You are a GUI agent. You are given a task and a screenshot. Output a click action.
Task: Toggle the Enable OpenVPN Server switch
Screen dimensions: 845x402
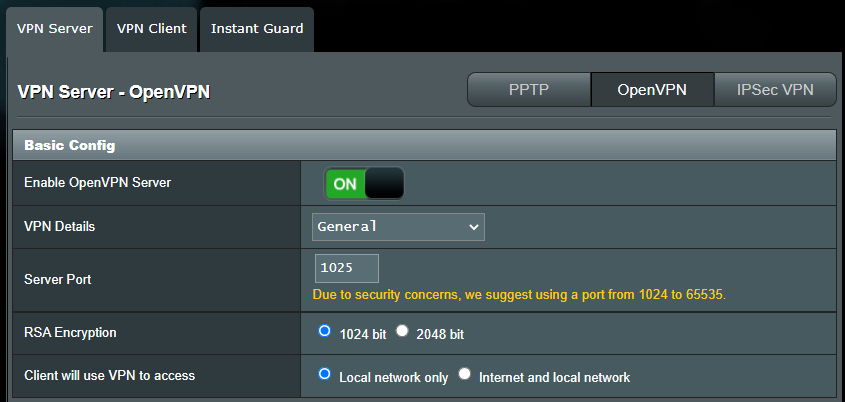coord(364,184)
